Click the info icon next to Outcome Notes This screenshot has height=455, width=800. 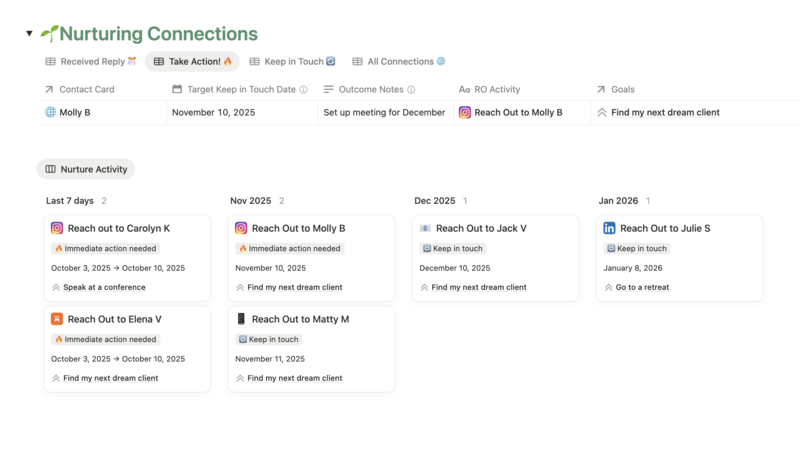[411, 89]
